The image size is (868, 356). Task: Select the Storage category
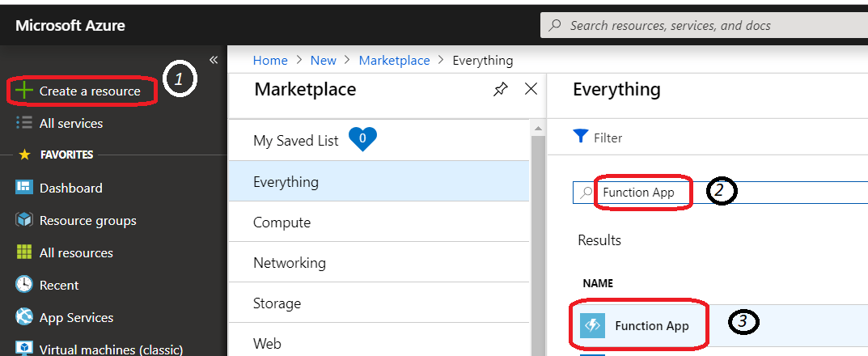379,303
